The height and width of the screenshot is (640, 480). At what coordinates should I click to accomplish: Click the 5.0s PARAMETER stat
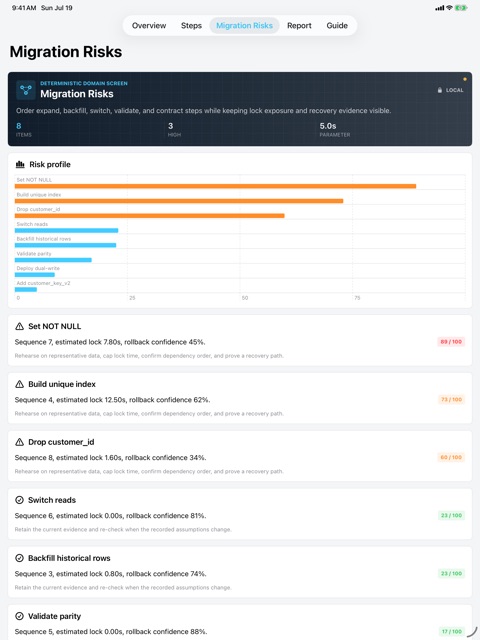[335, 129]
